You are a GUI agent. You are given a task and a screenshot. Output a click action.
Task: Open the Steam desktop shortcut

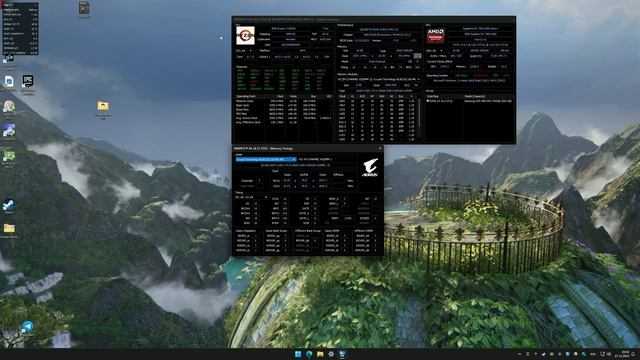click(x=9, y=205)
